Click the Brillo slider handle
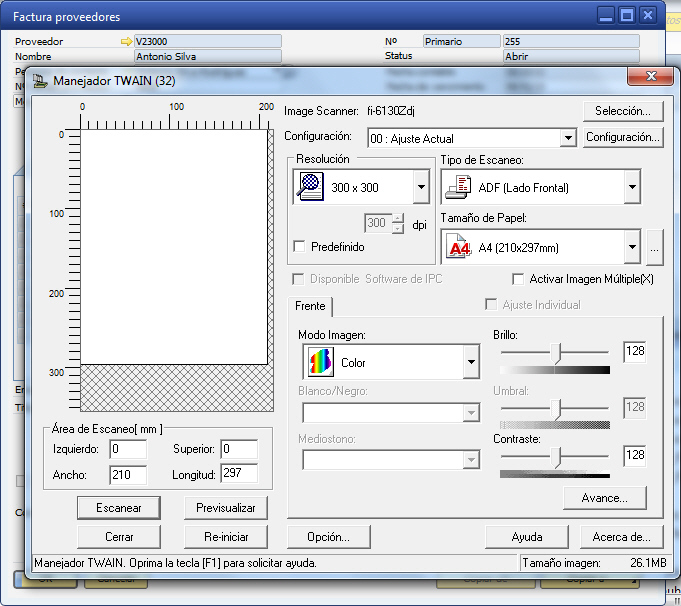The width and height of the screenshot is (681, 606). [557, 352]
